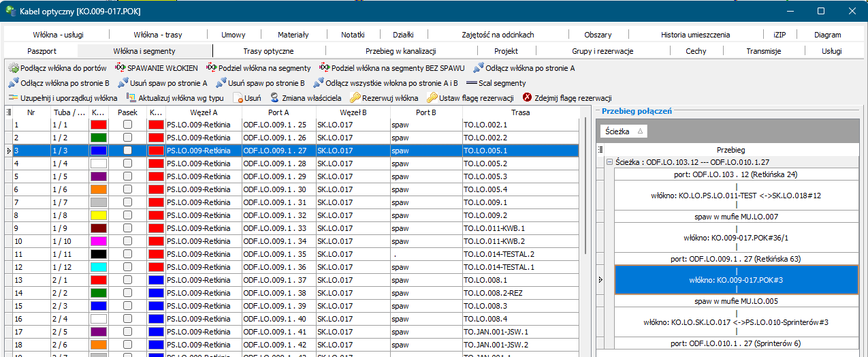This screenshot has width=868, height=357.
Task: Click the Ścieżka grouping sort header
Action: coord(624,131)
